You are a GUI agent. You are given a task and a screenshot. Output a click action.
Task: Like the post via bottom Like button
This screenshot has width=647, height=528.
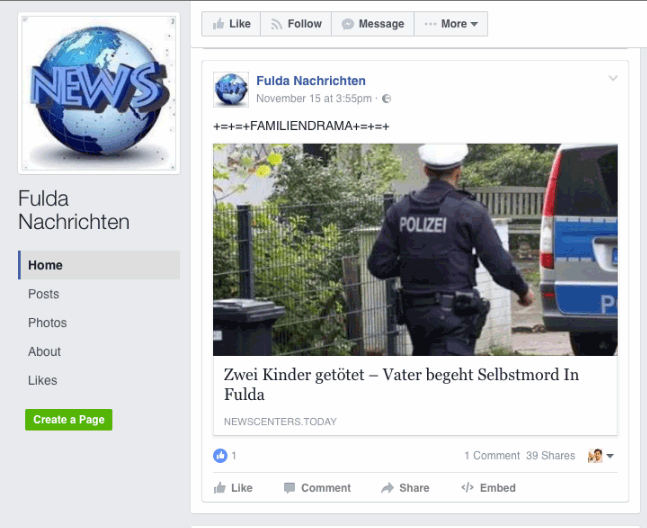[233, 488]
